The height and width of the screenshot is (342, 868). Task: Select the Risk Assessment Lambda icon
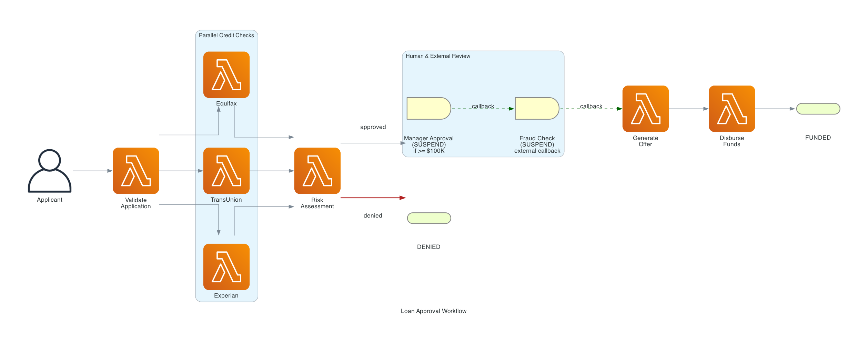317,171
